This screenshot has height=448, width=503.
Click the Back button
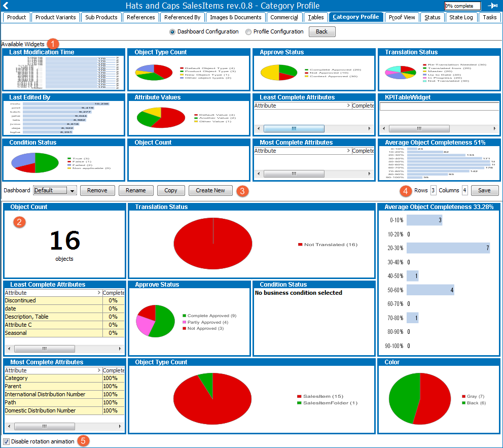click(x=322, y=31)
